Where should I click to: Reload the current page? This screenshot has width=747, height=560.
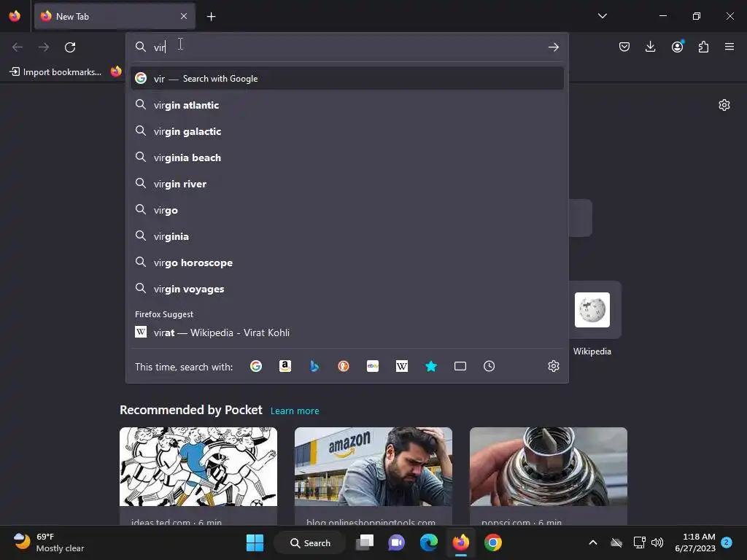pyautogui.click(x=70, y=47)
